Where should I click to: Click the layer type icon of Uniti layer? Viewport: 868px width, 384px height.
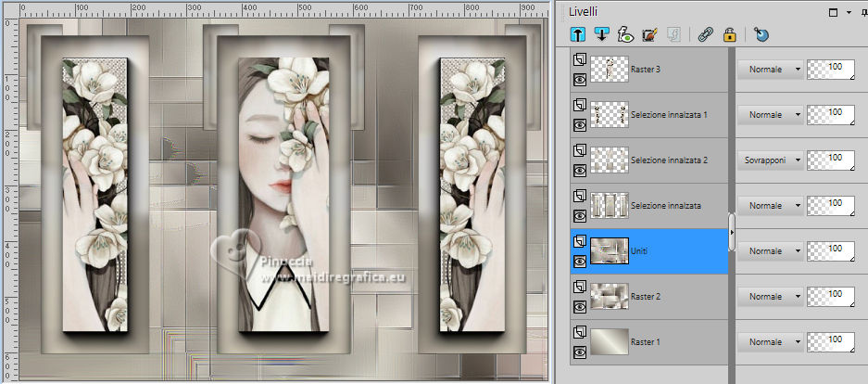click(580, 240)
